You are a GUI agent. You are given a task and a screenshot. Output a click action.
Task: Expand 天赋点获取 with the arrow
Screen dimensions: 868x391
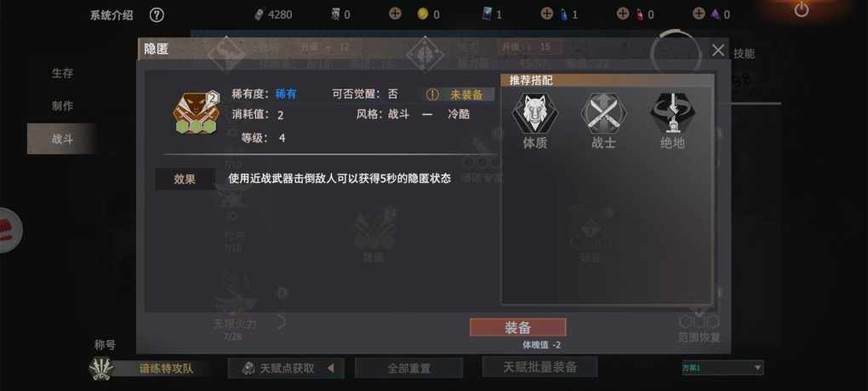pos(330,368)
